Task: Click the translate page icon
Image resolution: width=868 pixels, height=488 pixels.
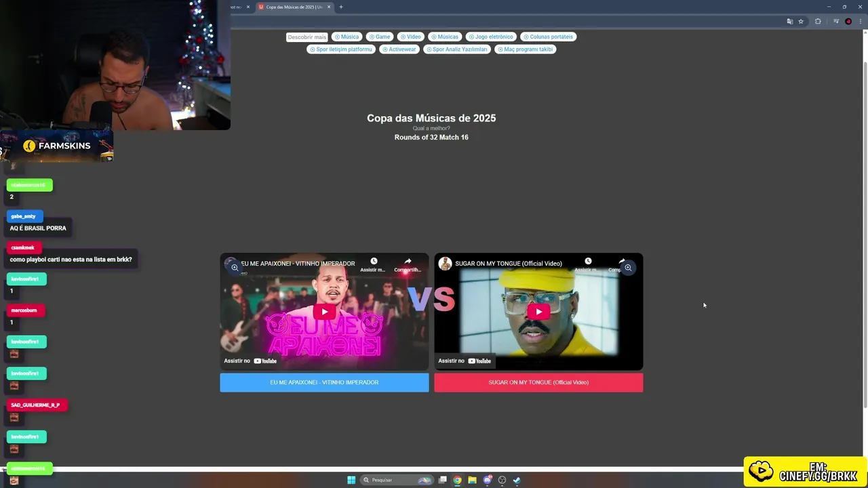Action: coord(789,22)
